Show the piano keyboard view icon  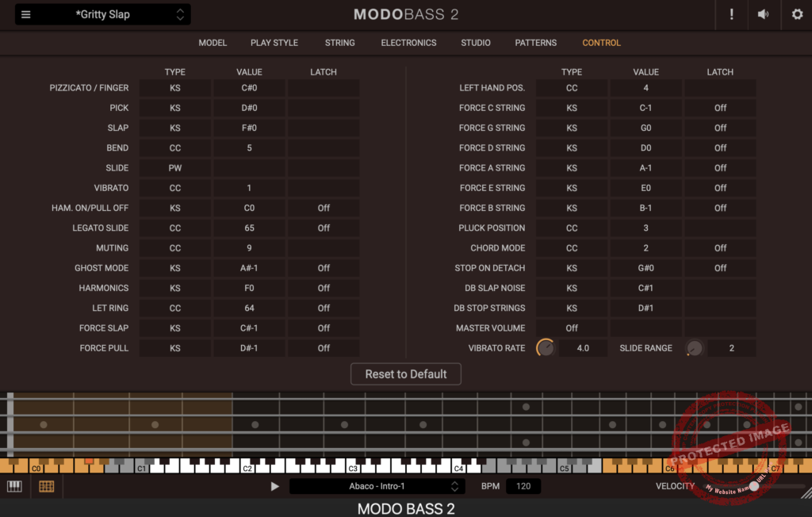14,486
